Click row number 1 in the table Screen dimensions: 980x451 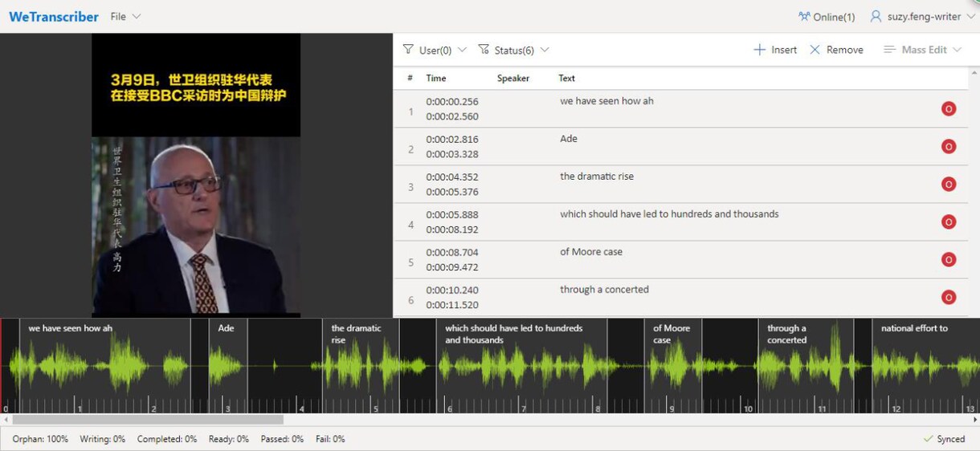410,111
